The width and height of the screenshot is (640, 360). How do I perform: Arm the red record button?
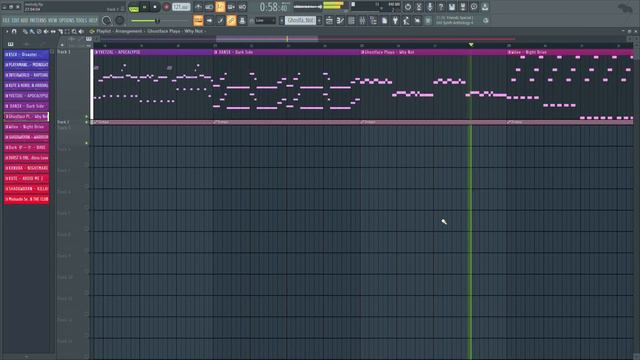166,7
